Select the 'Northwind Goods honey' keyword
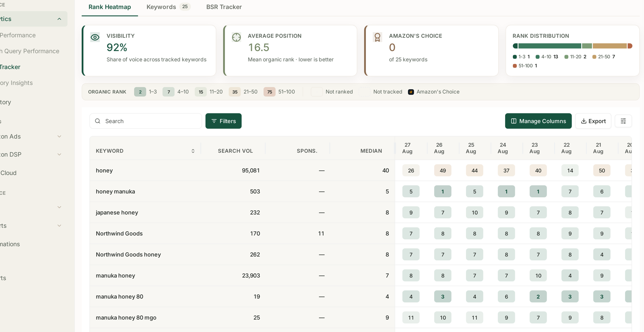The width and height of the screenshot is (644, 332). (128, 254)
